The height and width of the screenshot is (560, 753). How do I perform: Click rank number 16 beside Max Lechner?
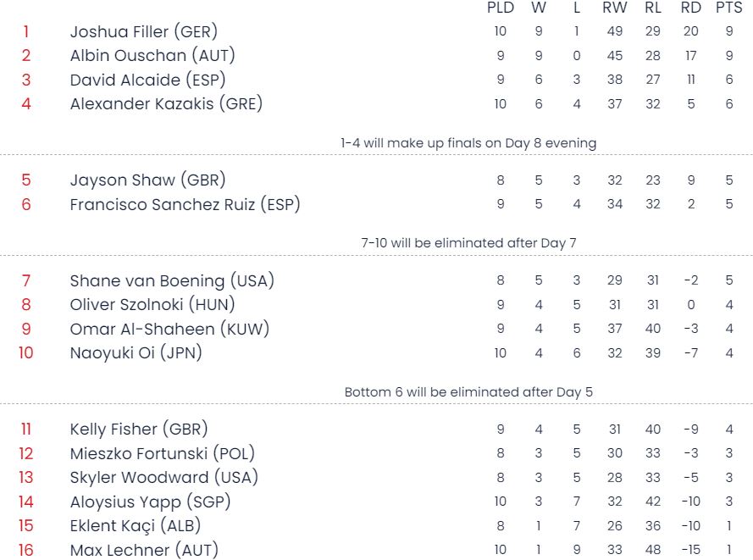point(26,550)
